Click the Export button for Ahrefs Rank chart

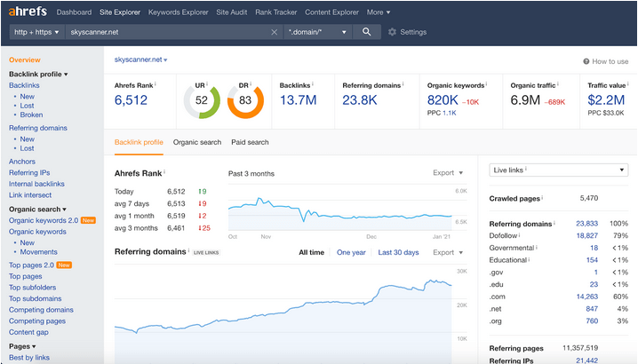(x=448, y=173)
